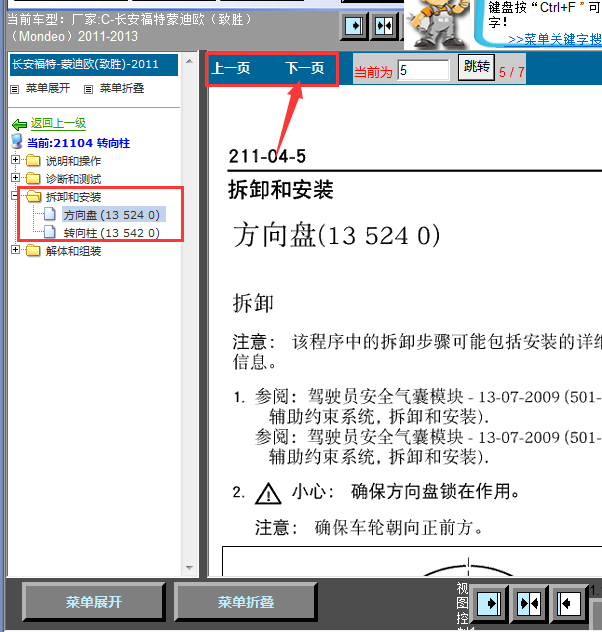Click the sidebar scrollbar up arrow
This screenshot has width=602, height=632.
click(189, 62)
